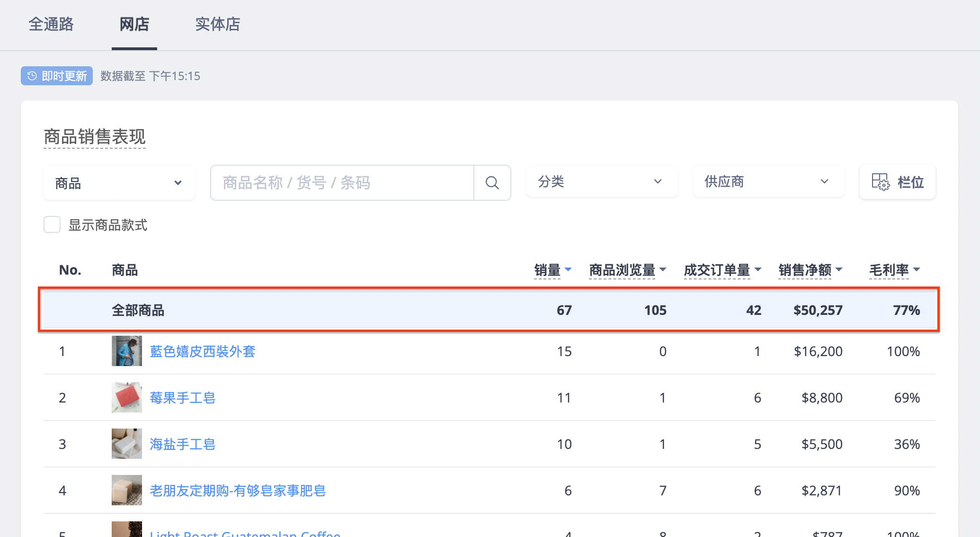The height and width of the screenshot is (537, 980).
Task: Open the 商品 type dropdown
Action: point(119,183)
